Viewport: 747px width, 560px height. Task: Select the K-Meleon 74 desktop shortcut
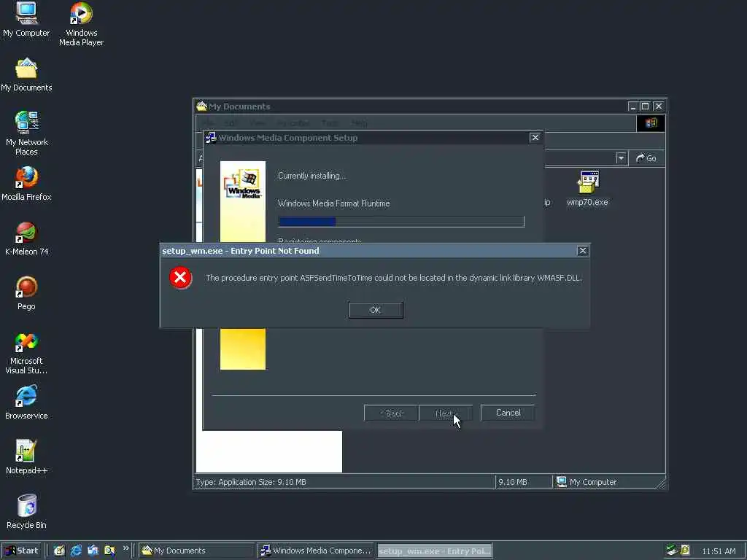26,238
